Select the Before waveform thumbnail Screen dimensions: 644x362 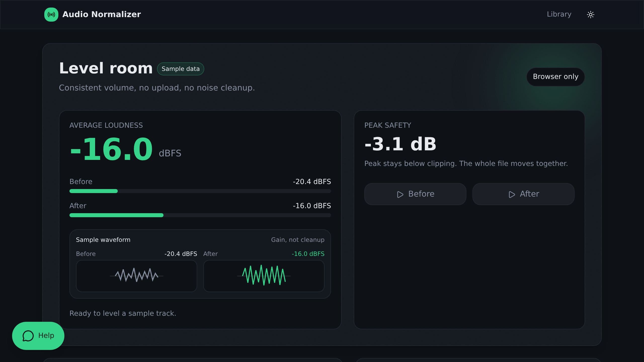coord(136,276)
